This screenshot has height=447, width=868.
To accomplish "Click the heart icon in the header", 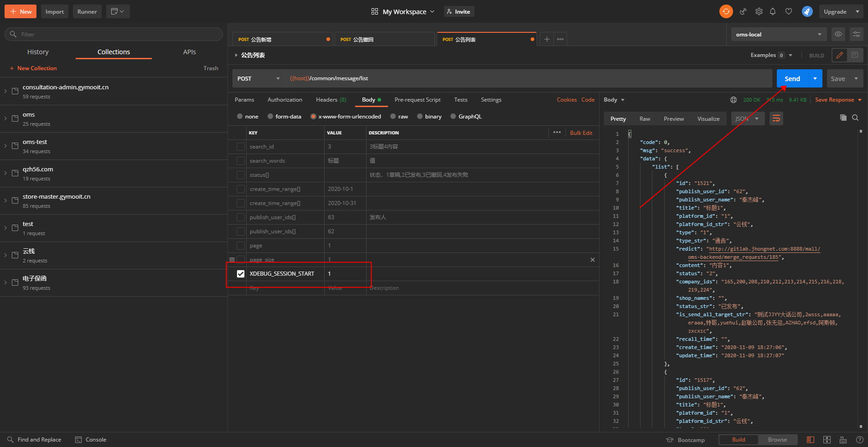I will 789,11.
